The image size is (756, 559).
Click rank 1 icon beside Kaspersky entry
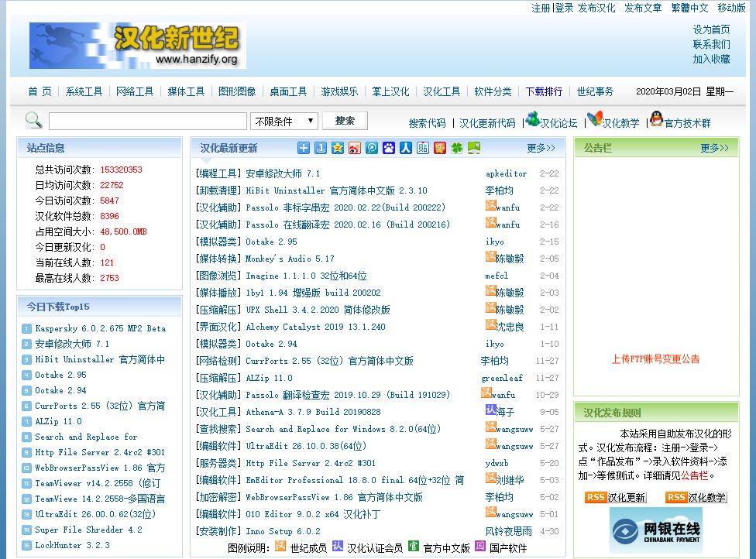coord(26,329)
